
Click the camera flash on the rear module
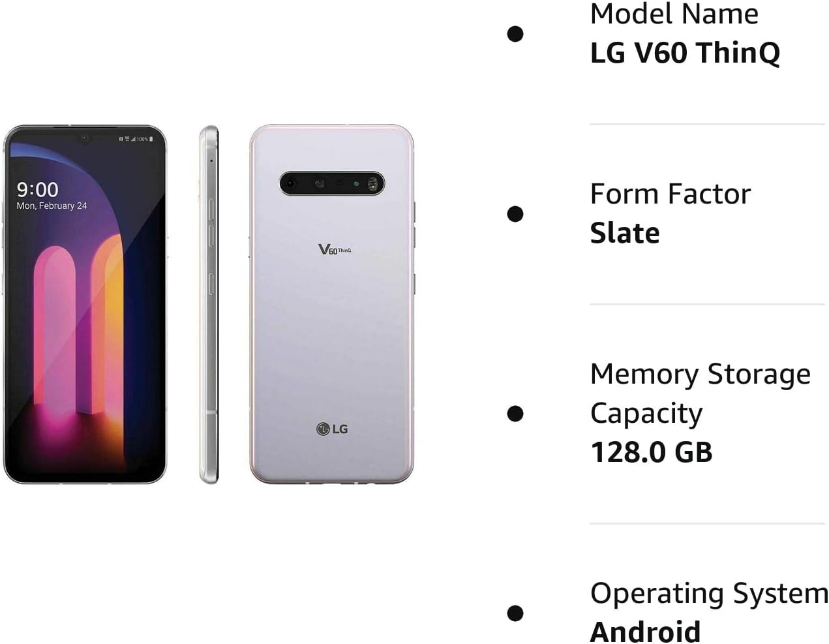(x=374, y=183)
